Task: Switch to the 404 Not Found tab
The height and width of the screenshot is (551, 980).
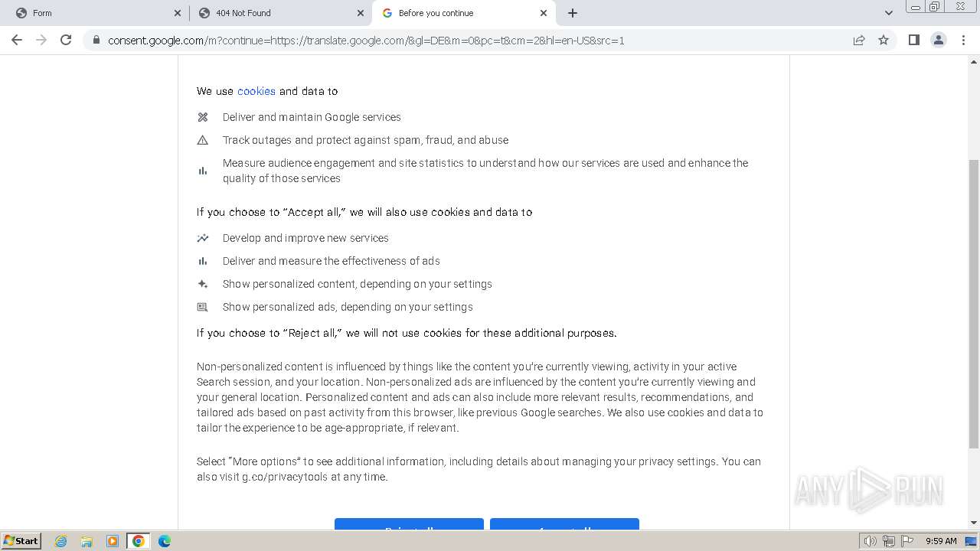Action: tap(276, 13)
